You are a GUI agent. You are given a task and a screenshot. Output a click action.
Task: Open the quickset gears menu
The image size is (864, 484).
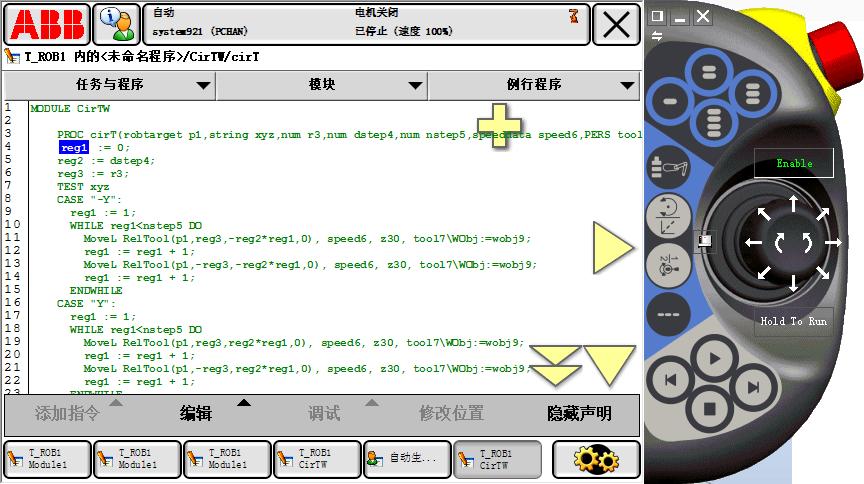click(596, 459)
